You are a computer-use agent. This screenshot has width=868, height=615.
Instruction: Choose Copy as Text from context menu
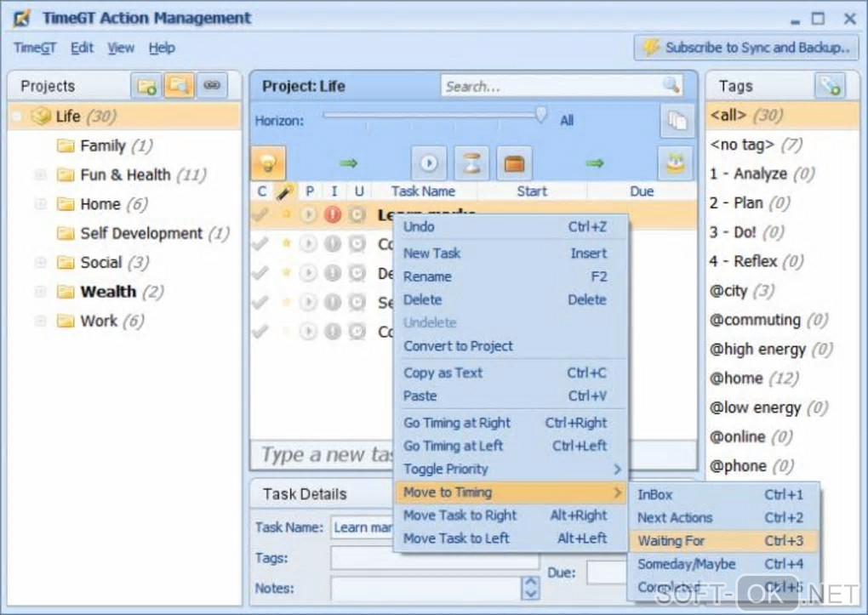click(511, 373)
